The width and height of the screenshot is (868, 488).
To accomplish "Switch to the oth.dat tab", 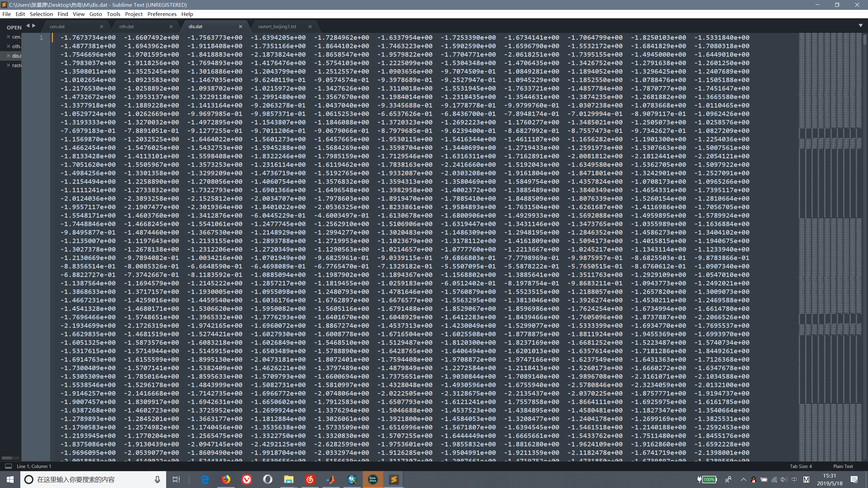I will coord(126,26).
